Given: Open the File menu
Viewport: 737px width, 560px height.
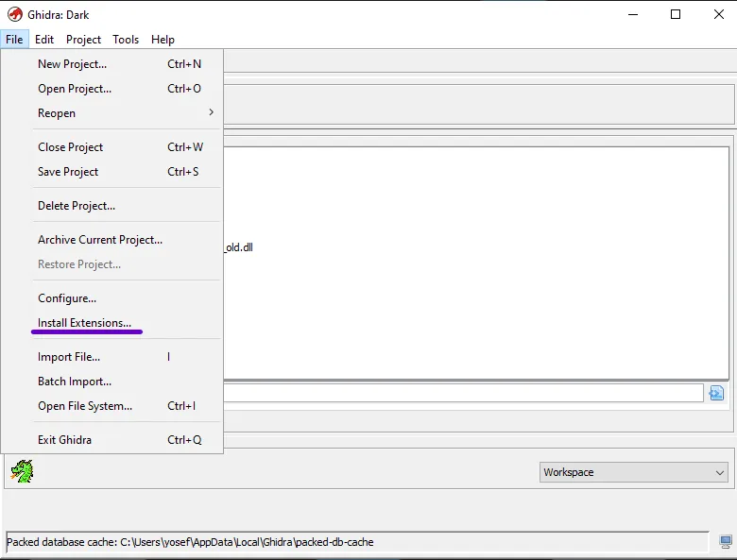Looking at the screenshot, I should point(14,40).
